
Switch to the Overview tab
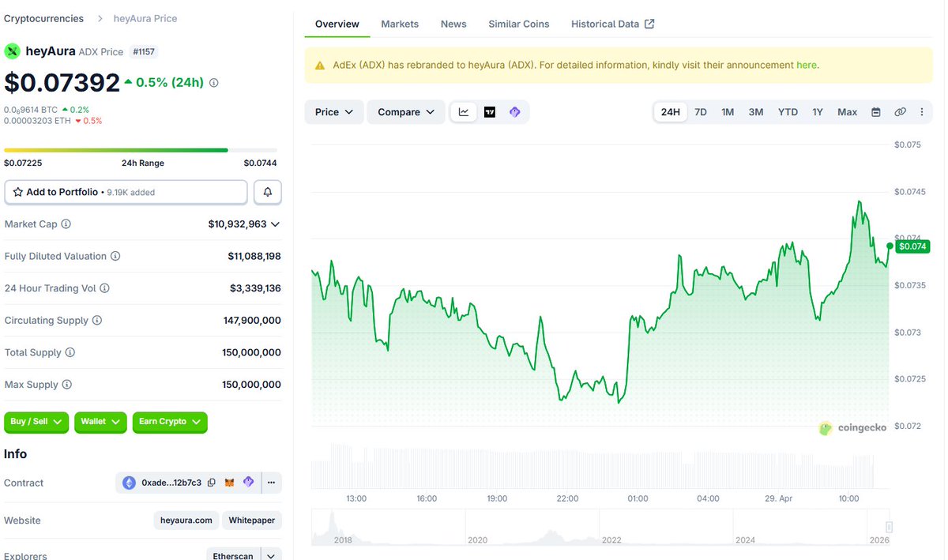[x=337, y=24]
